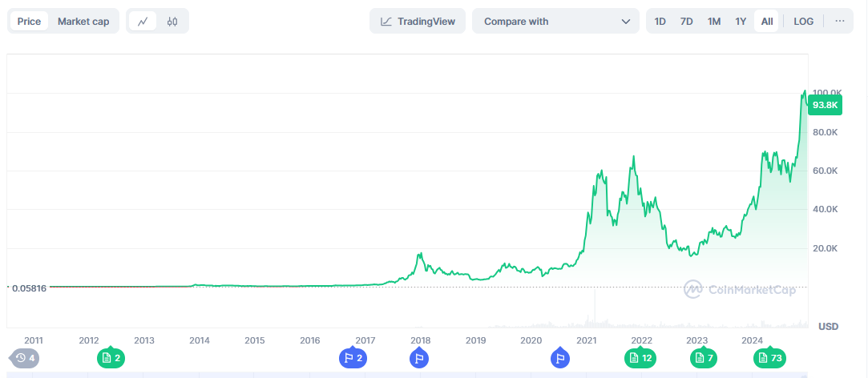Expand the Compare with dropdown

pos(556,21)
